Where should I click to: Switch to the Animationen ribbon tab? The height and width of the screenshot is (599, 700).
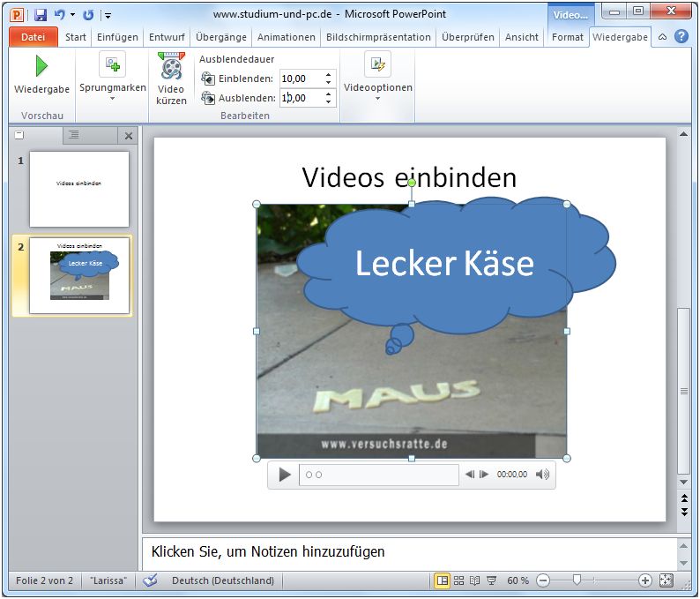tap(287, 37)
